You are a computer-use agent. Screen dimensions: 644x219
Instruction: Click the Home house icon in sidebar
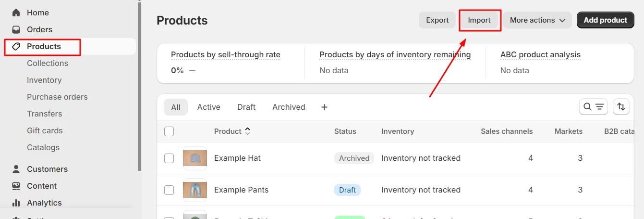pos(16,13)
